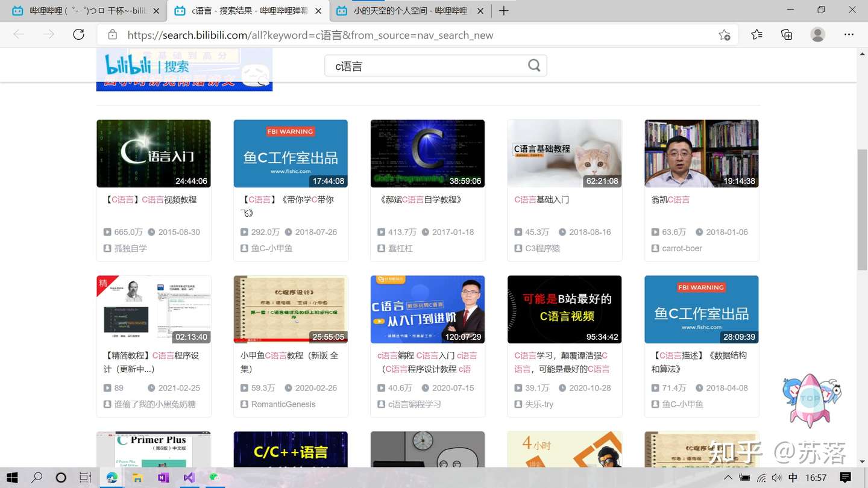
Task: Open the 小甲鱼C语言教程（新版 全集） title
Action: (289, 362)
